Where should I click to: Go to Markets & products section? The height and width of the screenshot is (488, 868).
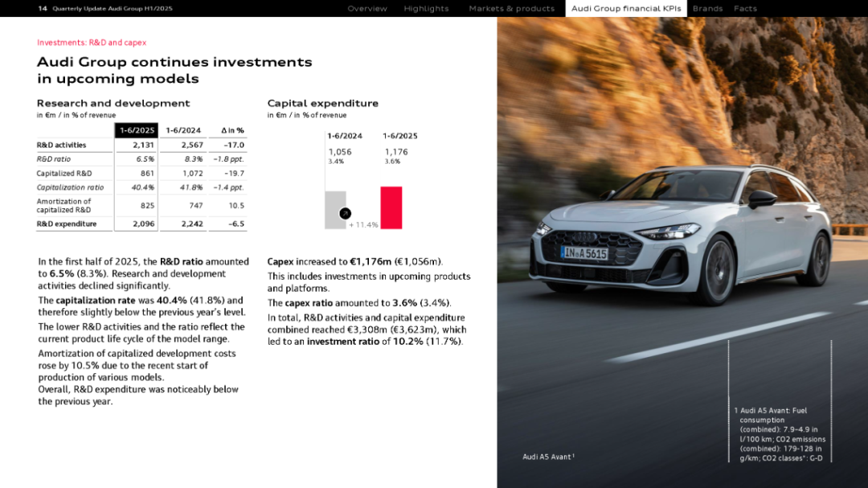point(511,9)
